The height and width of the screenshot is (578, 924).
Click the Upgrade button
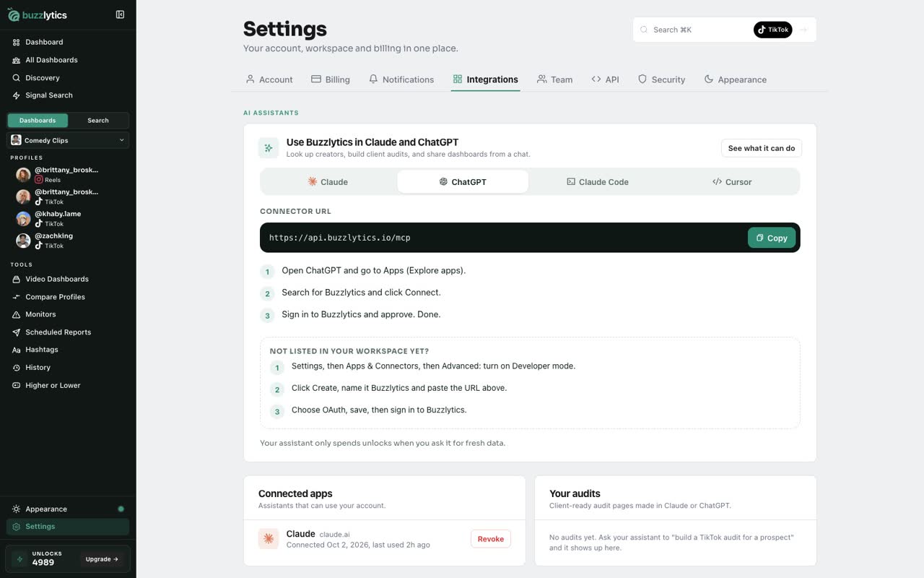pos(102,559)
